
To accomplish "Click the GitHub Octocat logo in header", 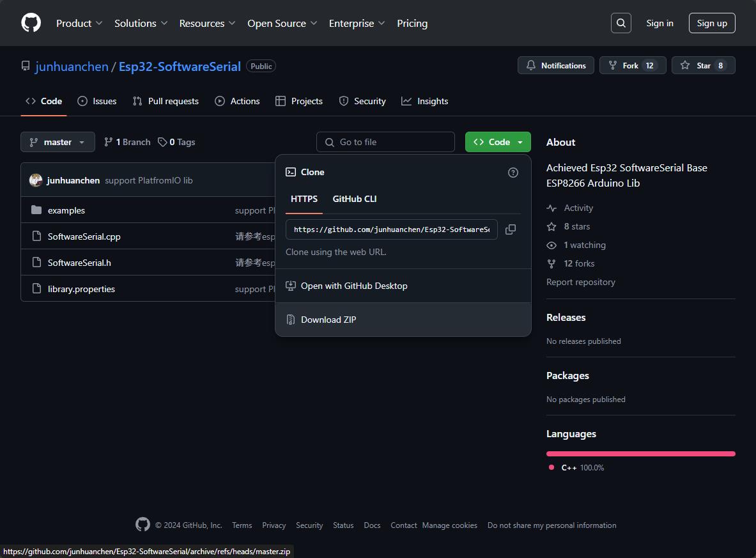I will (x=31, y=22).
